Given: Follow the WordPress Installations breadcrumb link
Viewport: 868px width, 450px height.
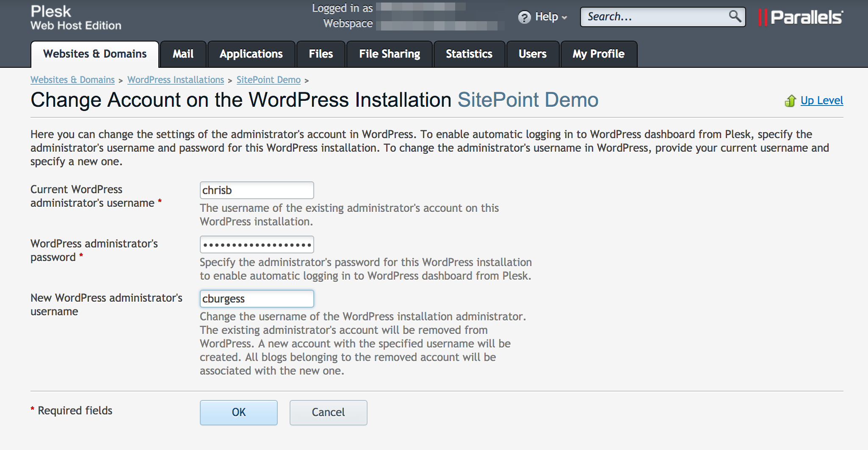Looking at the screenshot, I should click(176, 80).
